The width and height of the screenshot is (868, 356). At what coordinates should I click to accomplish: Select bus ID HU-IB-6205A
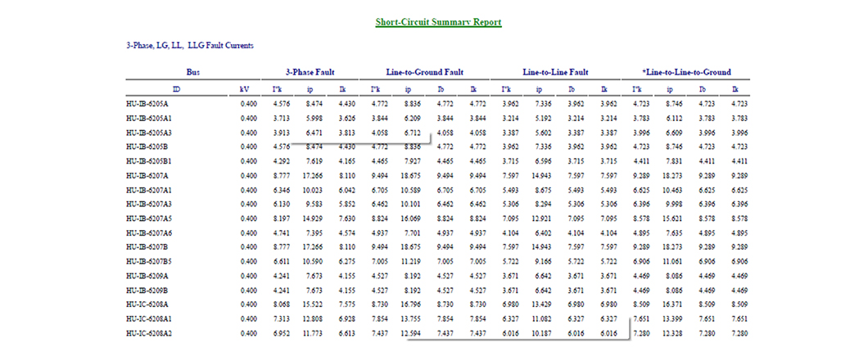point(147,104)
